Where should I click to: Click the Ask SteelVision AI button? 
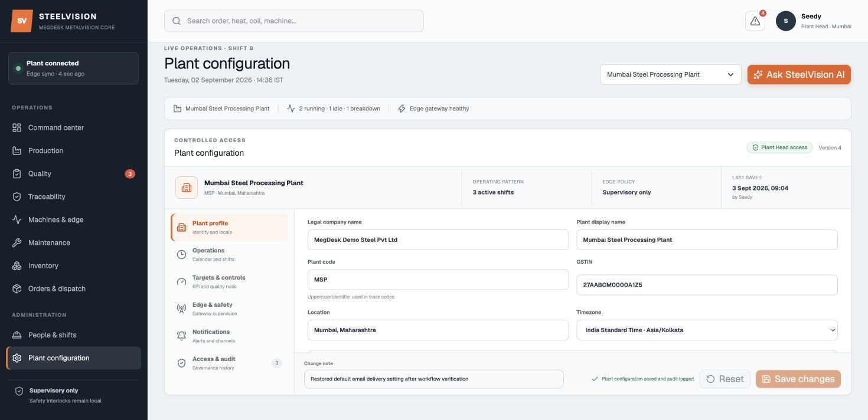pyautogui.click(x=799, y=75)
